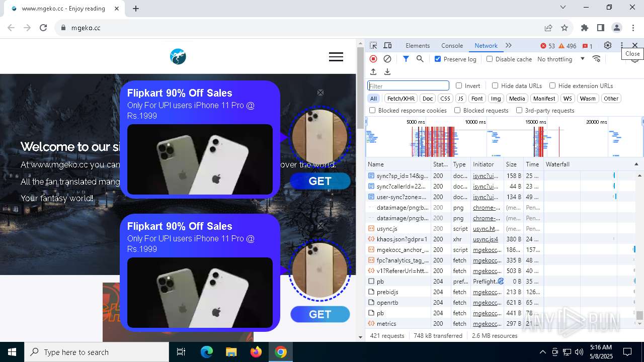The height and width of the screenshot is (362, 644).
Task: Click the network overview timeline
Action: pyautogui.click(x=504, y=137)
